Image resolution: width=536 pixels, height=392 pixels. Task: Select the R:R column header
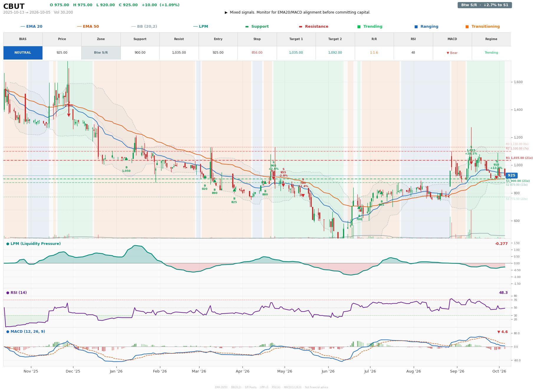[x=374, y=39]
